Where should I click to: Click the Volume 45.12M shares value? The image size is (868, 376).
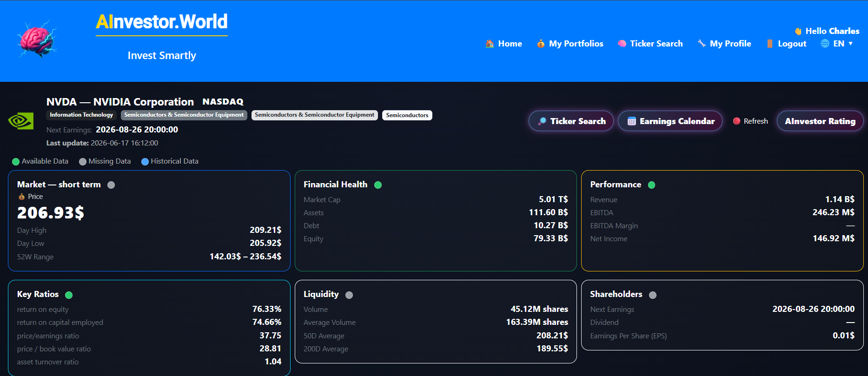(539, 309)
